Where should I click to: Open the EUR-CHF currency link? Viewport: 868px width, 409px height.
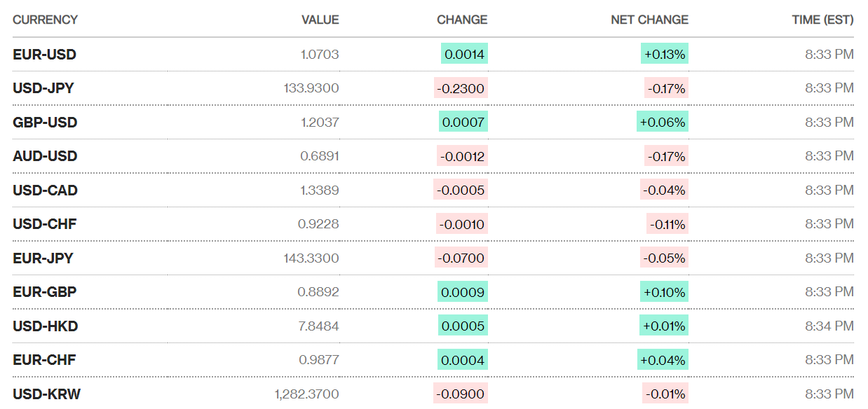click(44, 360)
